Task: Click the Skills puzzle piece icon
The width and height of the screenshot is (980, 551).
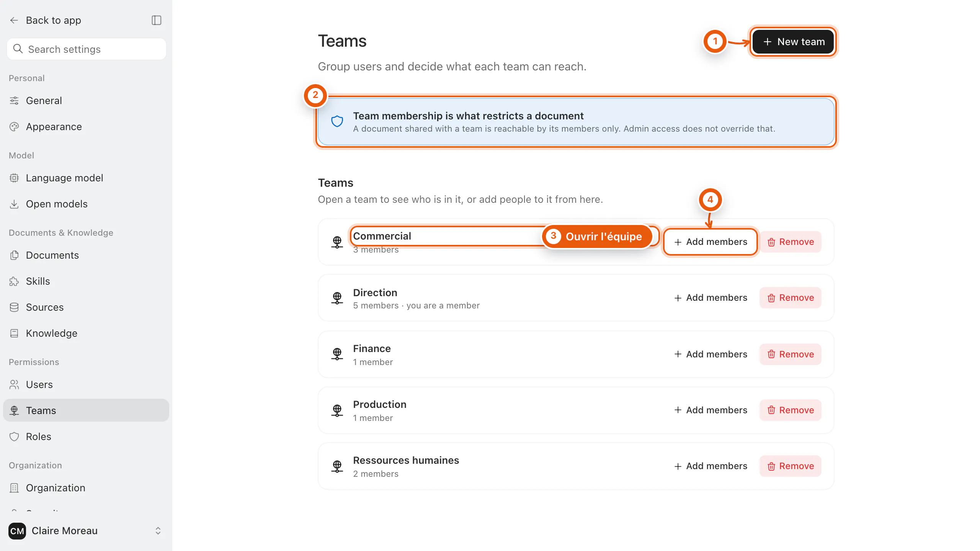Action: [x=14, y=281]
